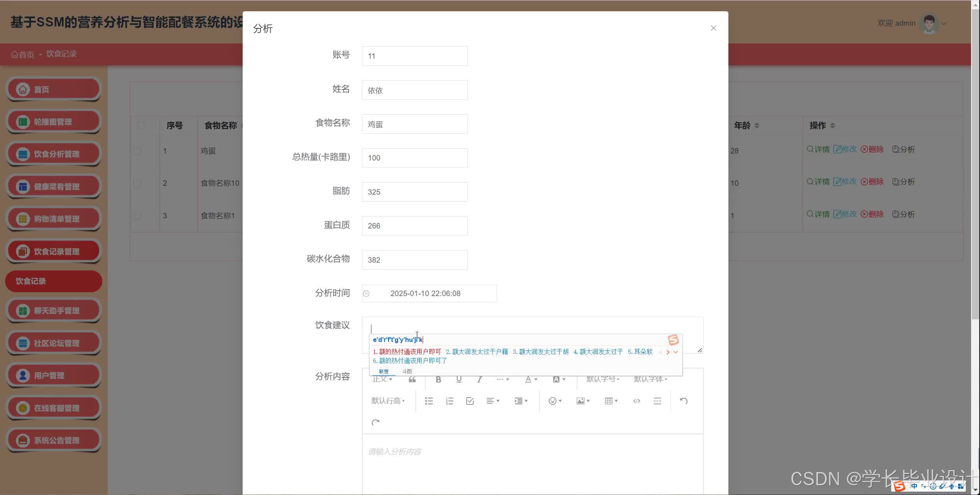
Task: Open 饮食分析管理 in the sidebar
Action: coord(54,154)
